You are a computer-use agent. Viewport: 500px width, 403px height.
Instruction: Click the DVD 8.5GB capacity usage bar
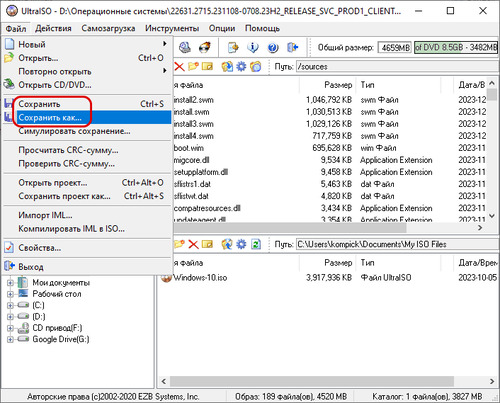tap(456, 48)
